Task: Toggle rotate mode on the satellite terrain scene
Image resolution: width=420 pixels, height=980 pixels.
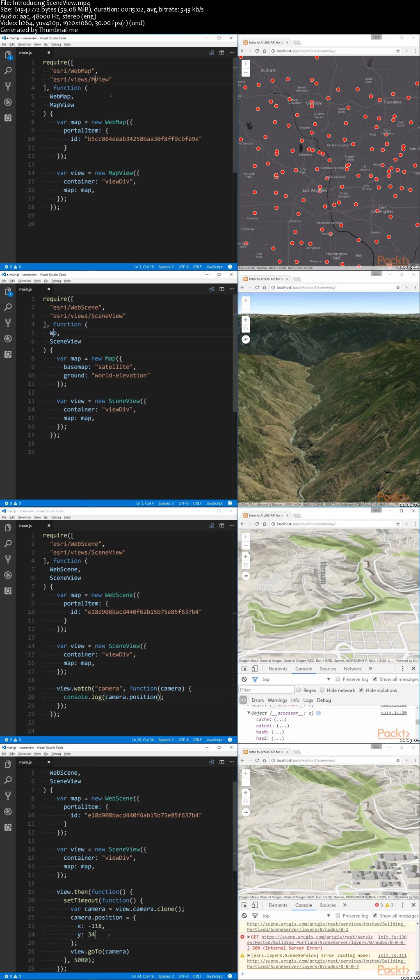Action: (246, 328)
